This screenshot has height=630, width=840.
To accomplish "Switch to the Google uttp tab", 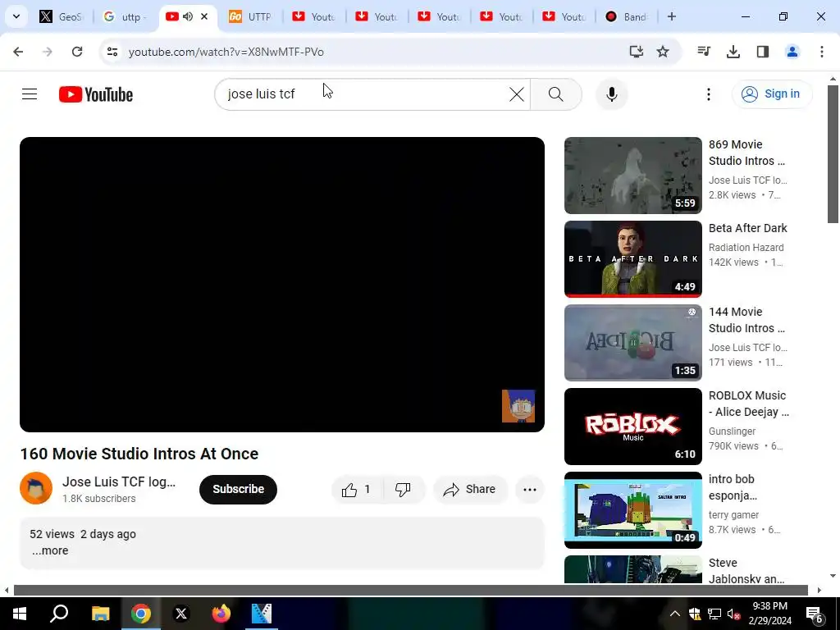I will [125, 16].
